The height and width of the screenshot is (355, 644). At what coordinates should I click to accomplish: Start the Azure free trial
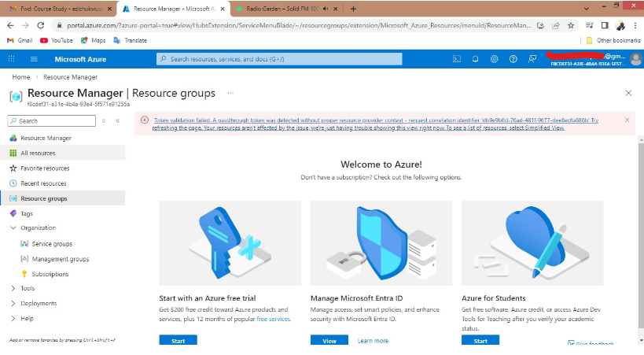coord(178,340)
